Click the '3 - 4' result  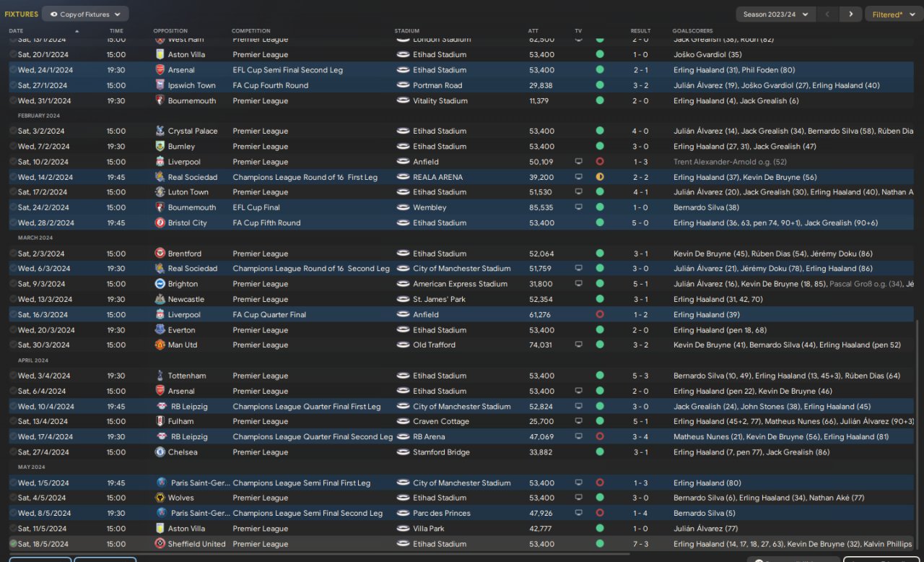640,436
